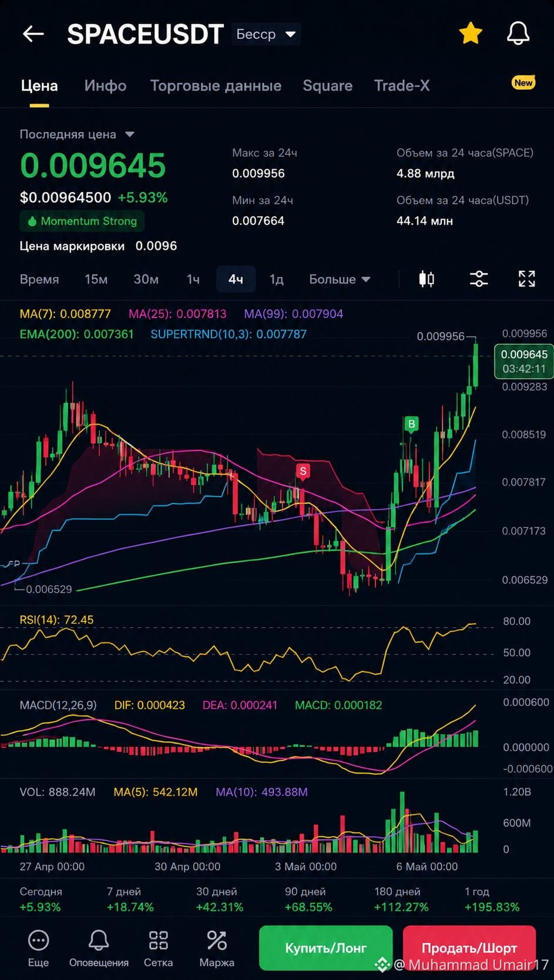Image resolution: width=554 pixels, height=980 pixels.
Task: Tap the Сегодня +5.93% performance cell
Action: tap(41, 899)
